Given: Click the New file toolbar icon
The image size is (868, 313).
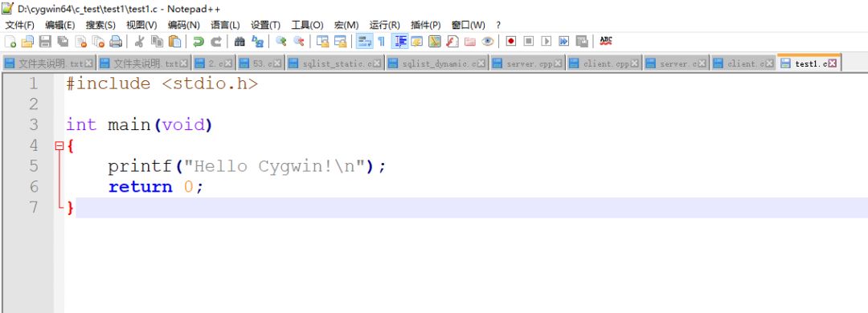Looking at the screenshot, I should [10, 42].
